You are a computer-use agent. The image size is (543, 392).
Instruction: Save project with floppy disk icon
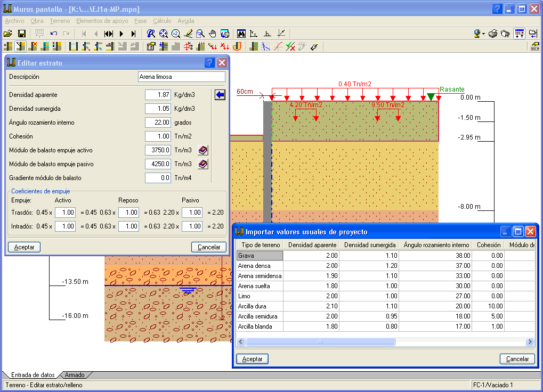coord(22,34)
